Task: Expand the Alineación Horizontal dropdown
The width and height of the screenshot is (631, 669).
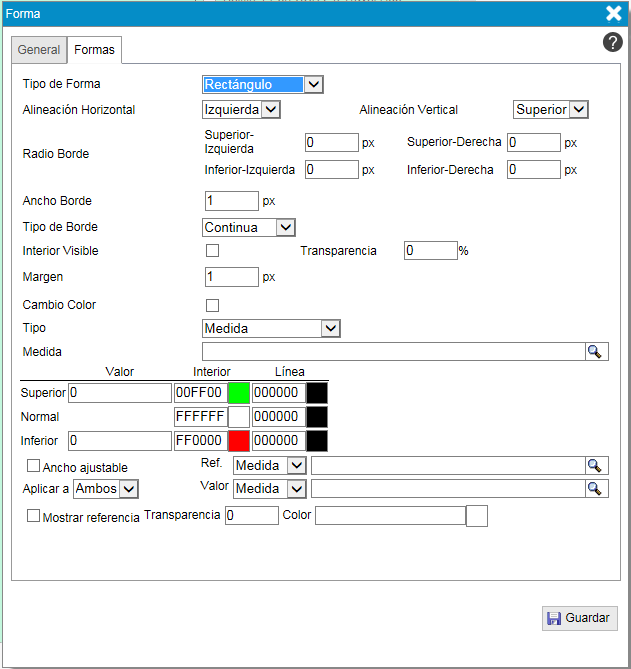Action: 241,109
